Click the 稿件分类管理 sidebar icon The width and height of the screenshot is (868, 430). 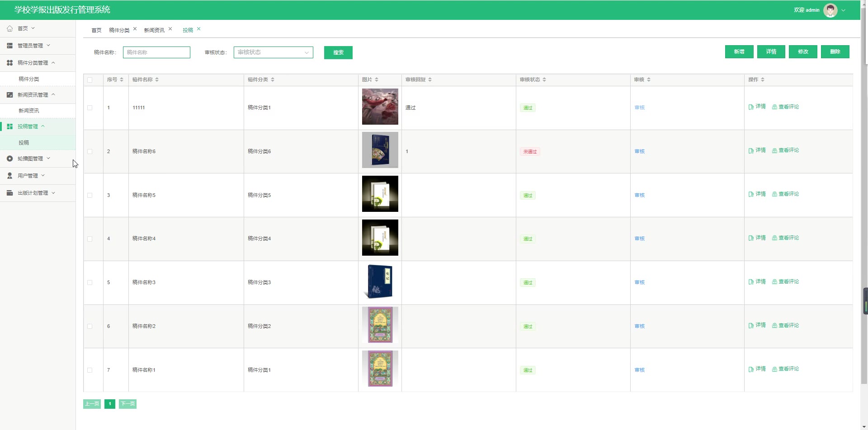point(9,63)
